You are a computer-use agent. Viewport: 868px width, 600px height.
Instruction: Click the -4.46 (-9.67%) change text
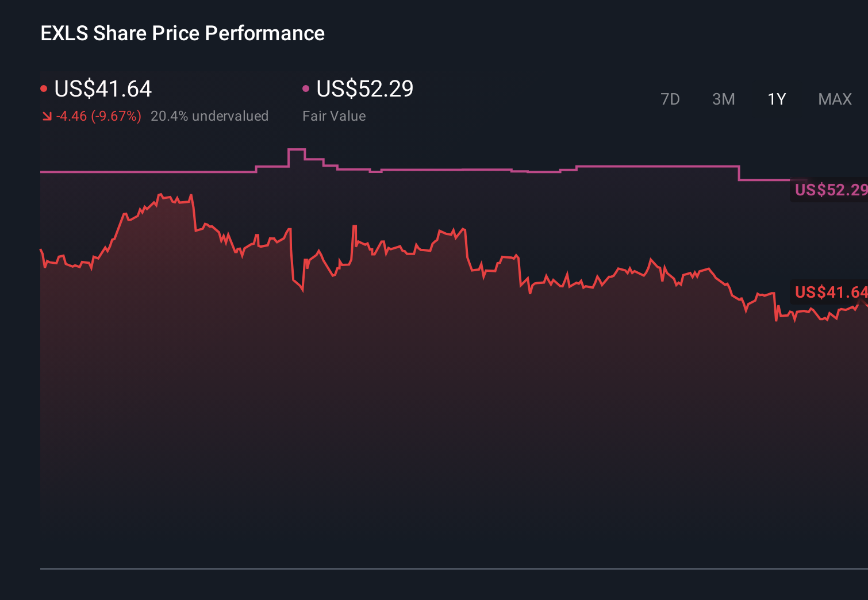[x=98, y=116]
